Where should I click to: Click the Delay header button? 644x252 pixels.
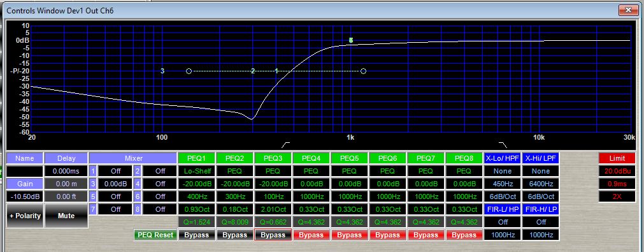coord(66,158)
